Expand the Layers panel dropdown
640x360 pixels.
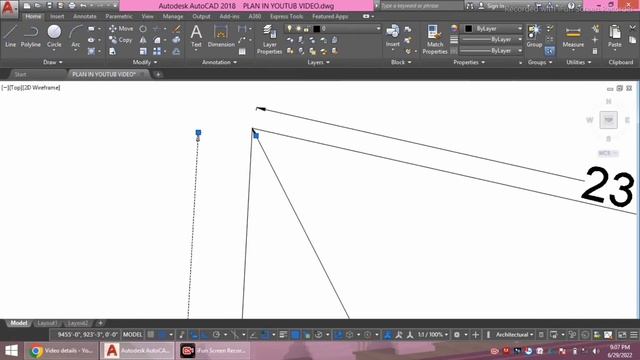pos(318,62)
